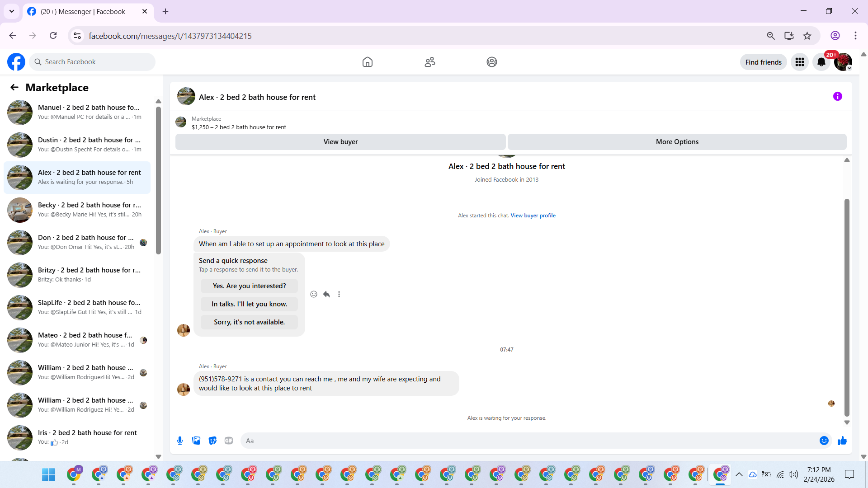
Task: Open more message options three dots
Action: click(x=339, y=294)
